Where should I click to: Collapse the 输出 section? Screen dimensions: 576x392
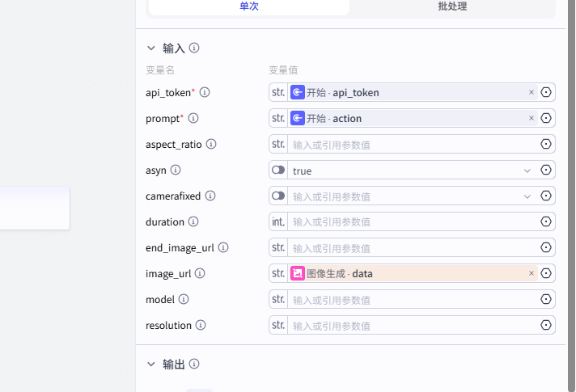click(151, 365)
